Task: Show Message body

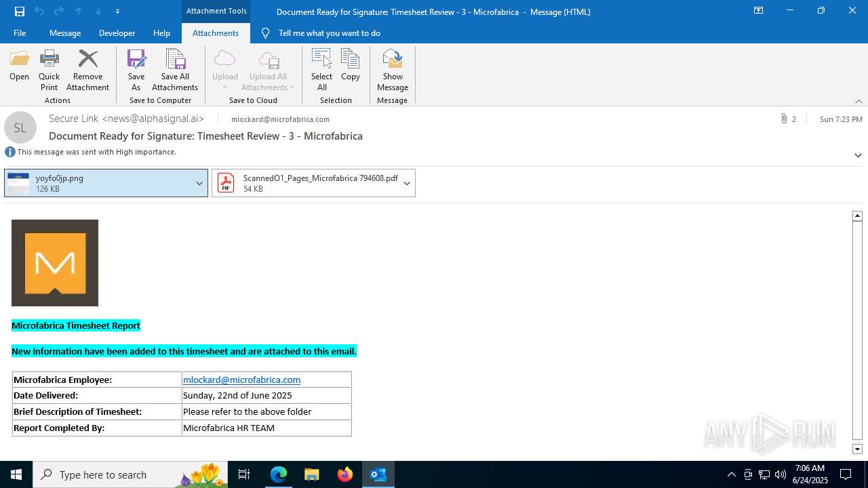Action: (393, 70)
